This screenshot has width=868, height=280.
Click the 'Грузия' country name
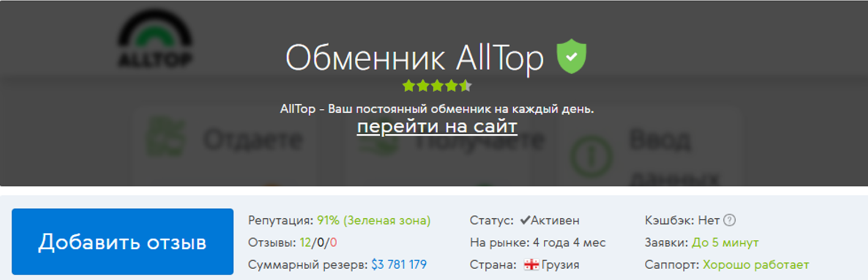point(560,265)
